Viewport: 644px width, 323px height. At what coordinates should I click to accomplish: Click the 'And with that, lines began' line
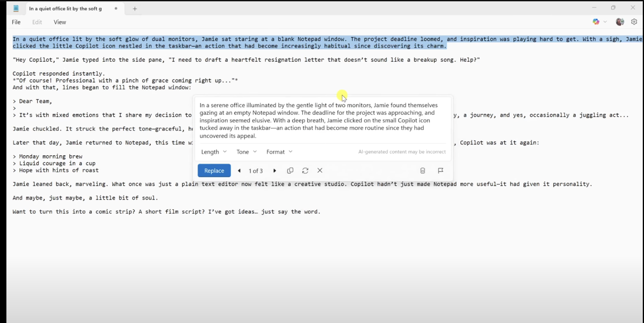coord(102,88)
